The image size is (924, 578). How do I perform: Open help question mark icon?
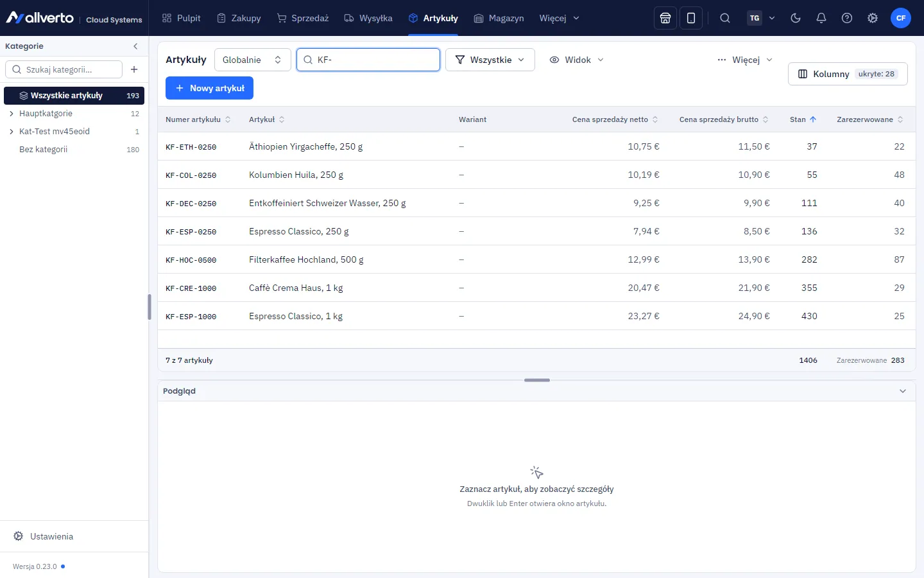[847, 18]
